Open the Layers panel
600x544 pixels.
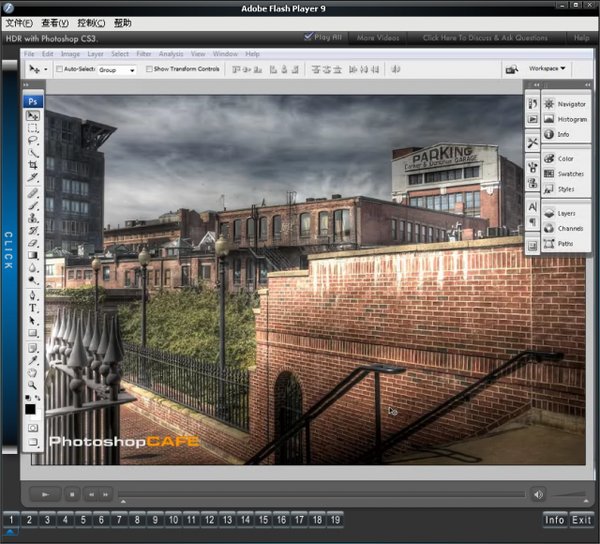tap(566, 214)
